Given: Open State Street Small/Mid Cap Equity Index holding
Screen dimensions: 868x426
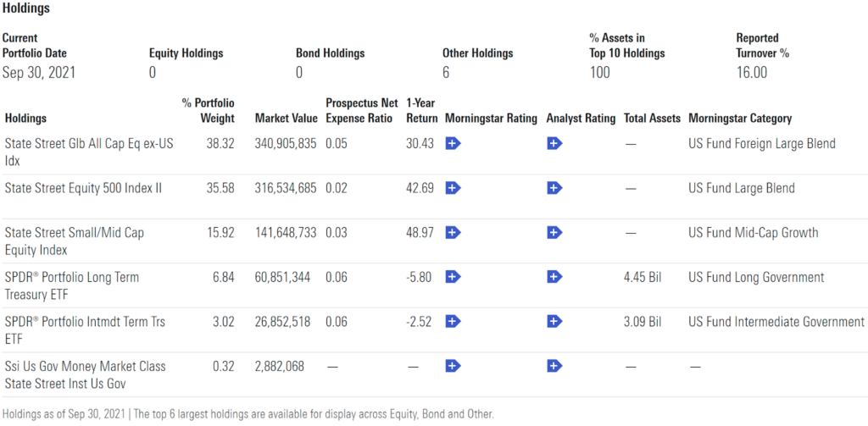Looking at the screenshot, I should tap(75, 241).
